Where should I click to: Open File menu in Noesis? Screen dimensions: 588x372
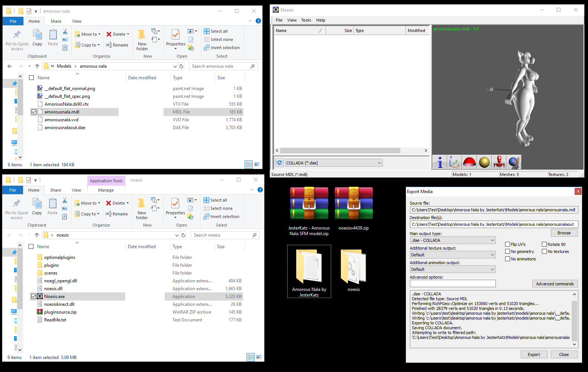pyautogui.click(x=279, y=20)
